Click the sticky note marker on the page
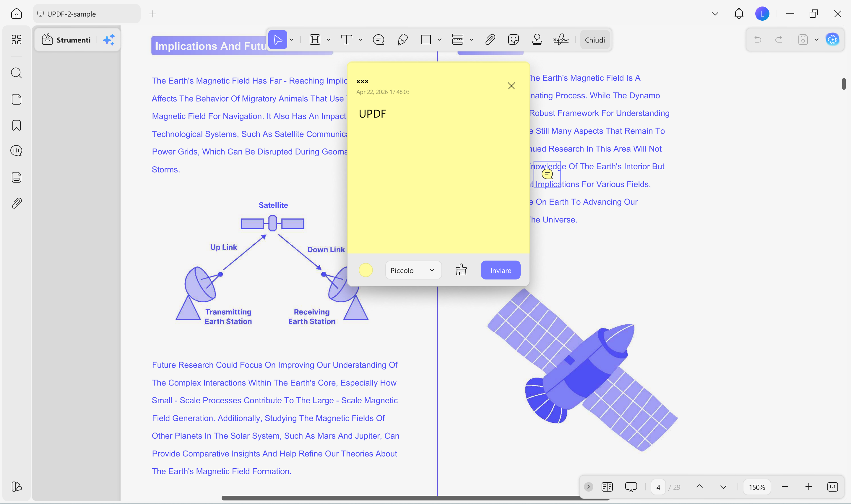The height and width of the screenshot is (504, 851). click(x=547, y=175)
